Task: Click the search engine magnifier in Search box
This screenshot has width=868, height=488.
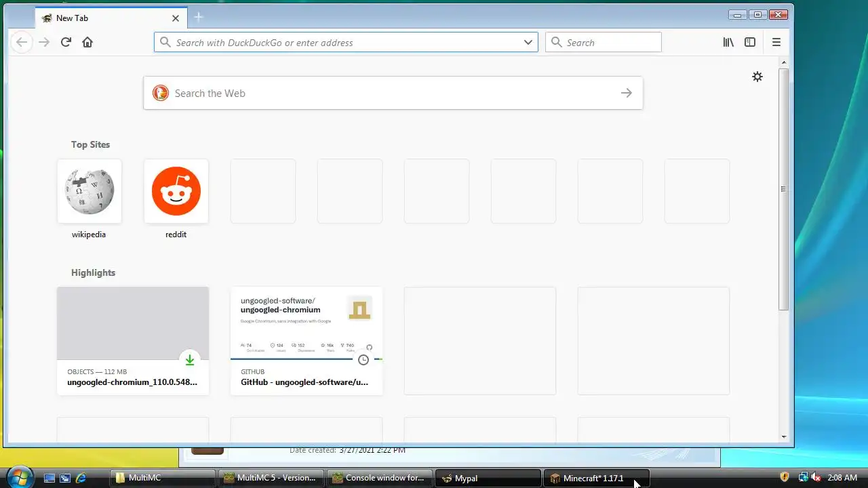Action: (557, 42)
